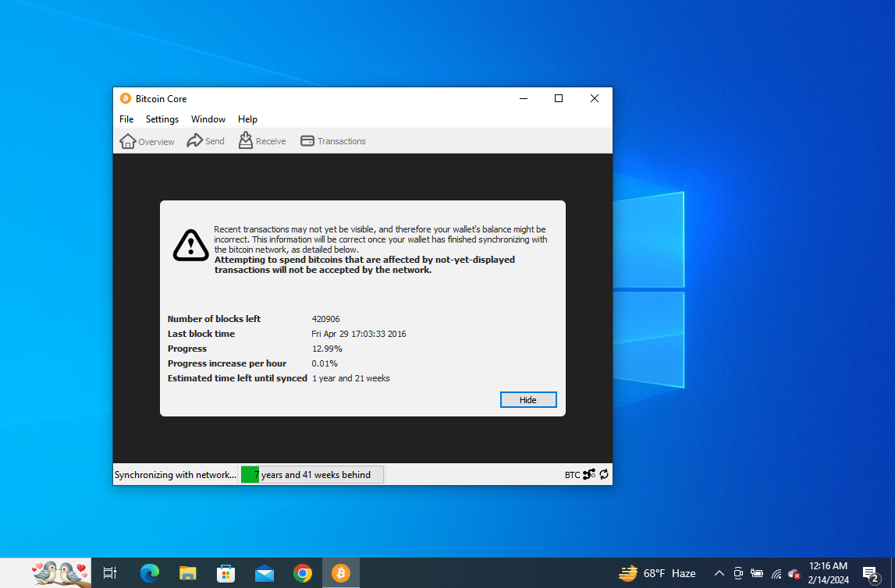Open Microsoft Store from the taskbar
The image size is (895, 588).
pyautogui.click(x=226, y=572)
